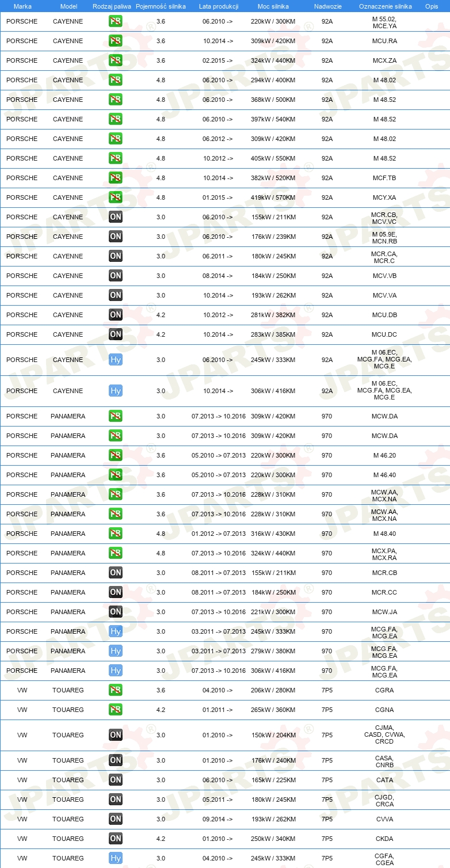
Task: Click the production date 09.2014 ->
Action: pyautogui.click(x=218, y=819)
